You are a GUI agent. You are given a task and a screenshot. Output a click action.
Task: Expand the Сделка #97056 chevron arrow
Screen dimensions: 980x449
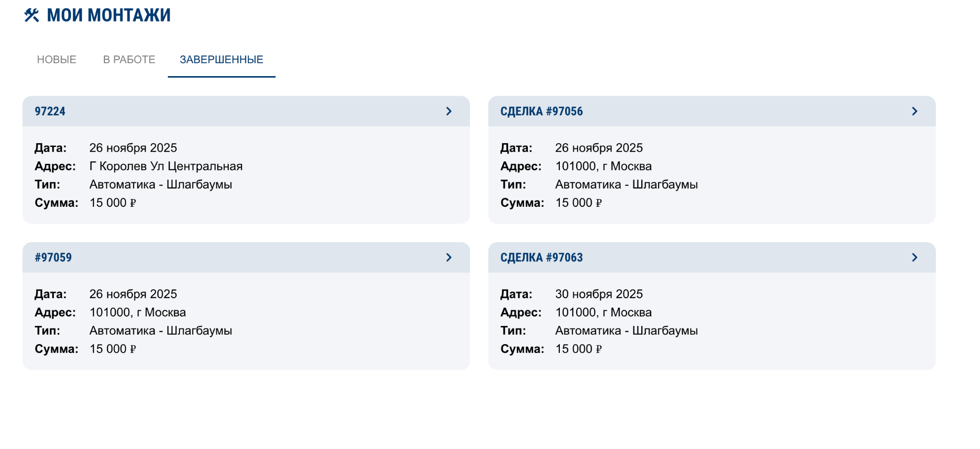(x=914, y=111)
